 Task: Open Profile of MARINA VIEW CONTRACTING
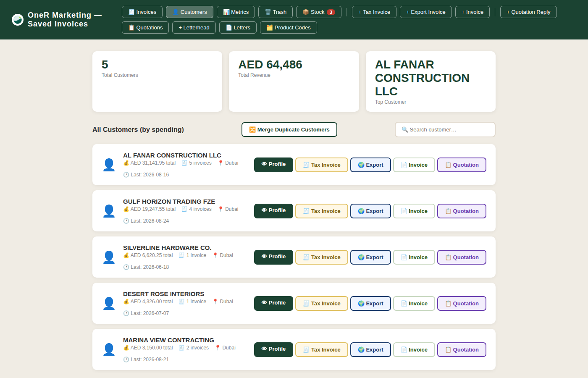(273, 349)
